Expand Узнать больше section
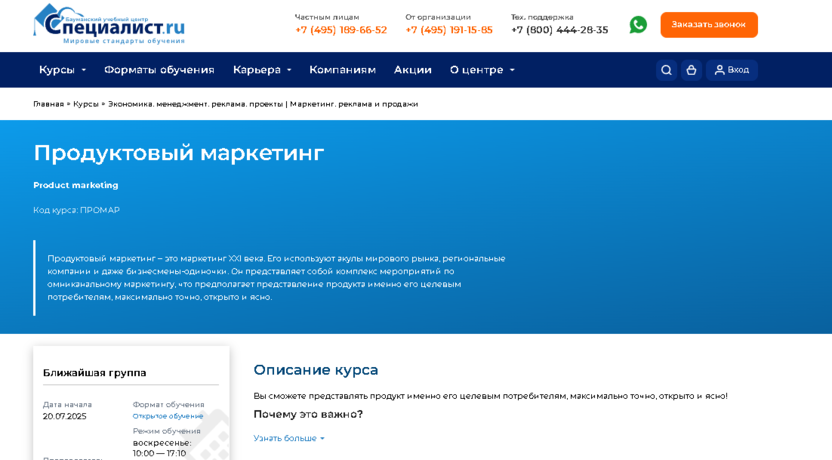This screenshot has height=460, width=832. (289, 438)
